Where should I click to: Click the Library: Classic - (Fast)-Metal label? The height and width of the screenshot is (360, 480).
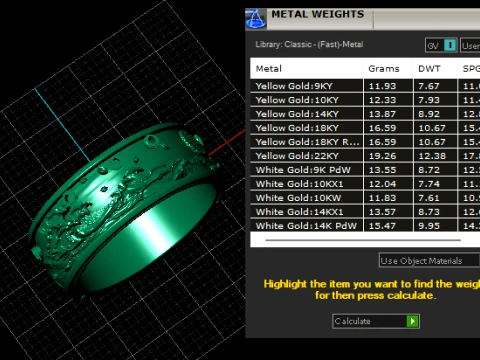click(x=309, y=45)
